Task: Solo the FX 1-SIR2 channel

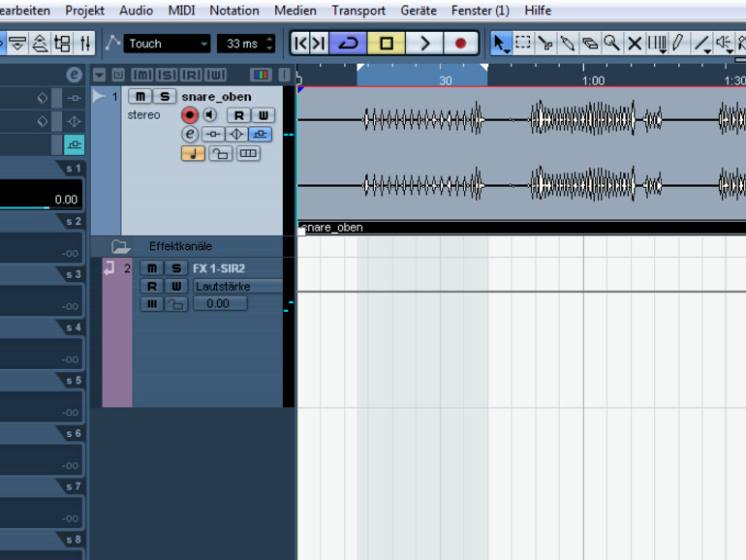Action: coord(176,268)
